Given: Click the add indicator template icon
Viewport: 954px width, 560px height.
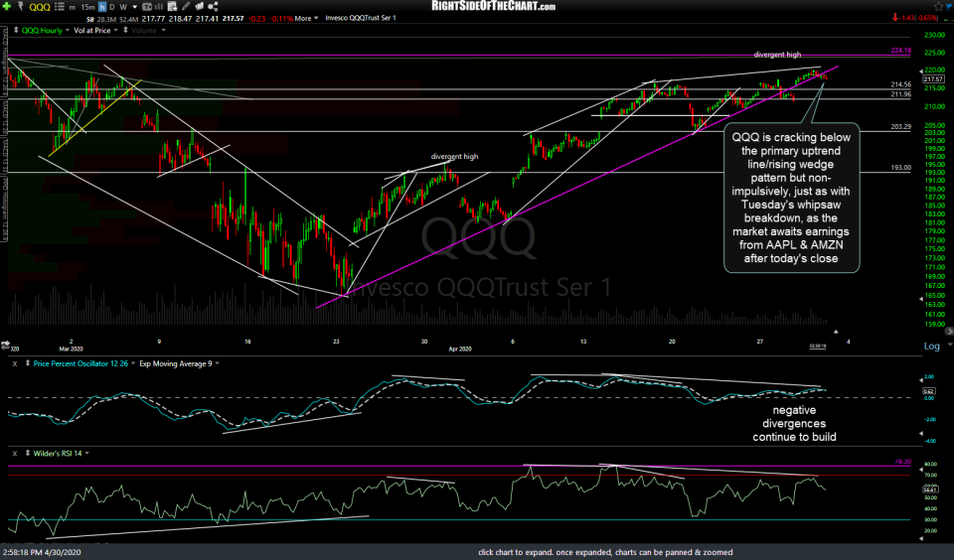Looking at the screenshot, I should click(172, 7).
